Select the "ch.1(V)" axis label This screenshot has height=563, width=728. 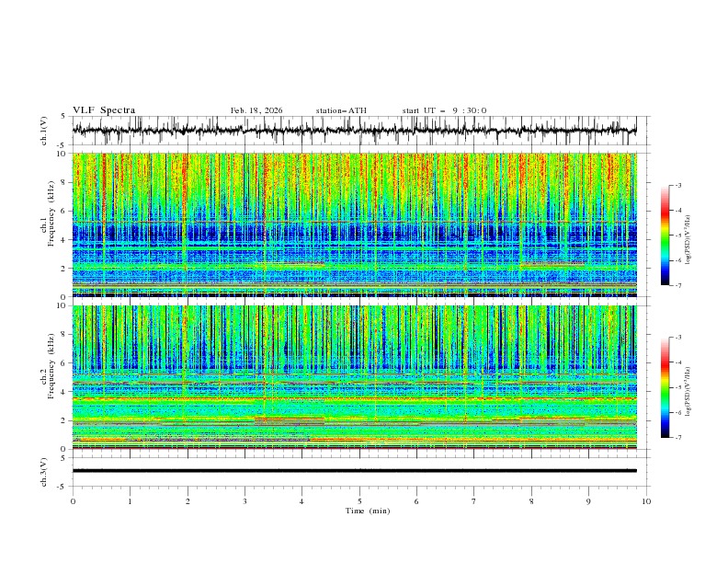pyautogui.click(x=44, y=131)
